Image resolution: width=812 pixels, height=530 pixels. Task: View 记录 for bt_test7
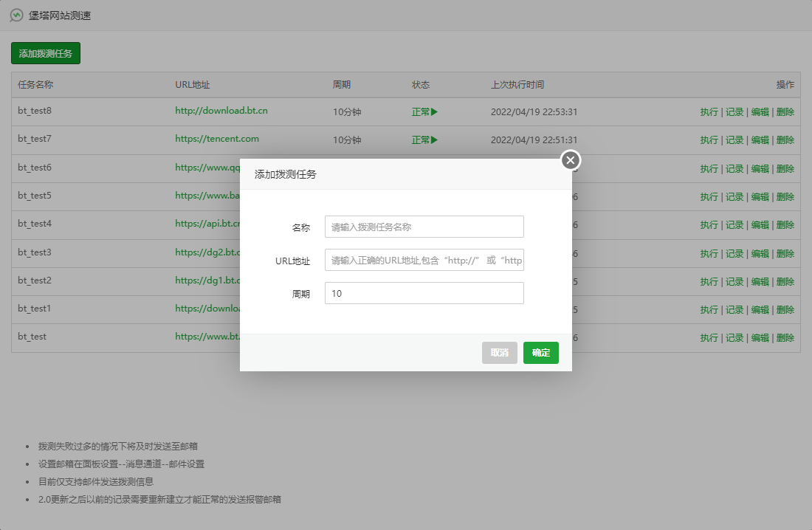click(x=734, y=140)
